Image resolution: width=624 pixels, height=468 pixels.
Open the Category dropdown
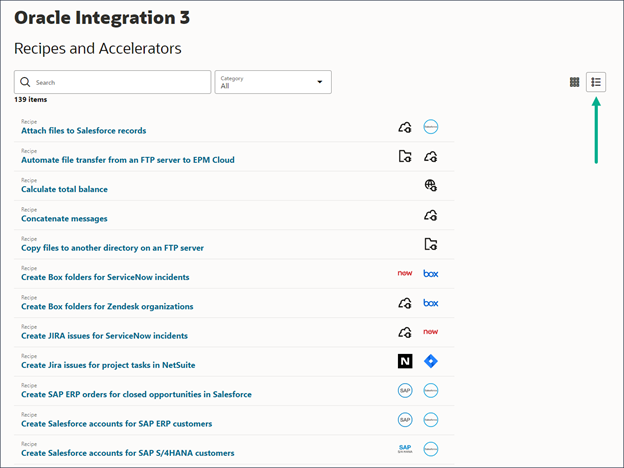click(273, 82)
